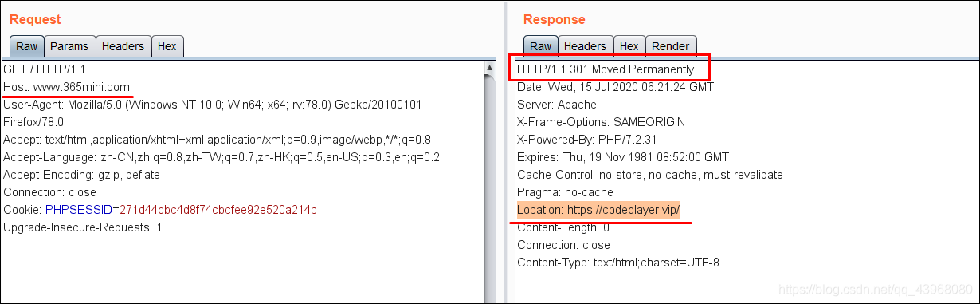Click the HTTP/1.1 301 Moved Permanently line
The image size is (980, 304).
pyautogui.click(x=606, y=69)
